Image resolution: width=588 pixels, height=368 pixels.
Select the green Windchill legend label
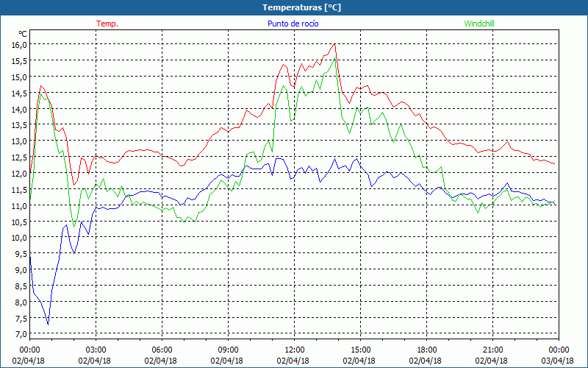[479, 24]
